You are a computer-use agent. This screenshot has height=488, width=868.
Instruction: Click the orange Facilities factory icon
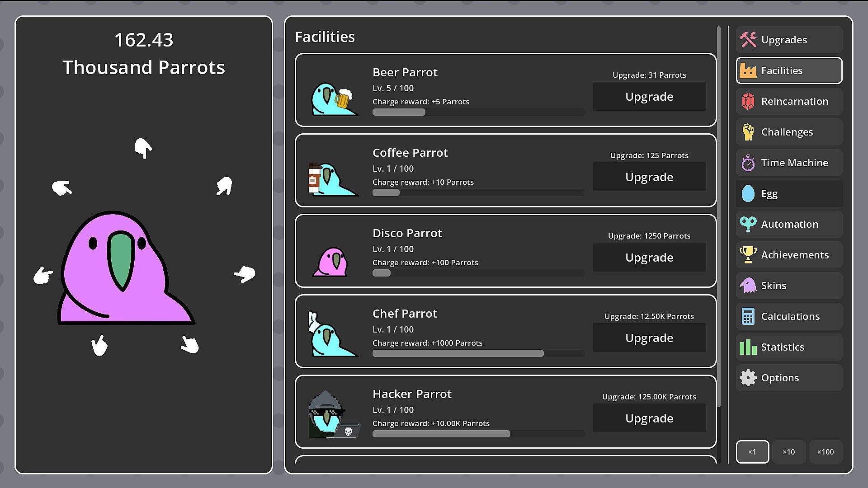pos(748,70)
